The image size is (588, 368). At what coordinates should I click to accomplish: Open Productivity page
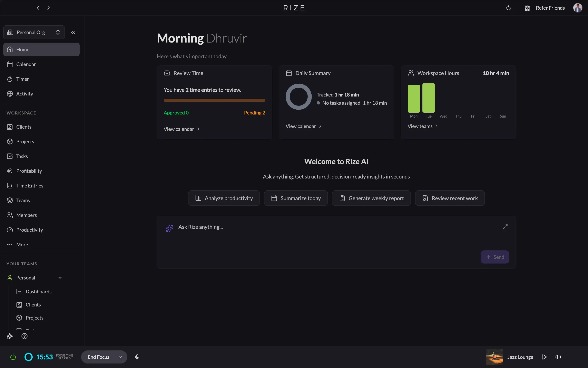point(41,230)
